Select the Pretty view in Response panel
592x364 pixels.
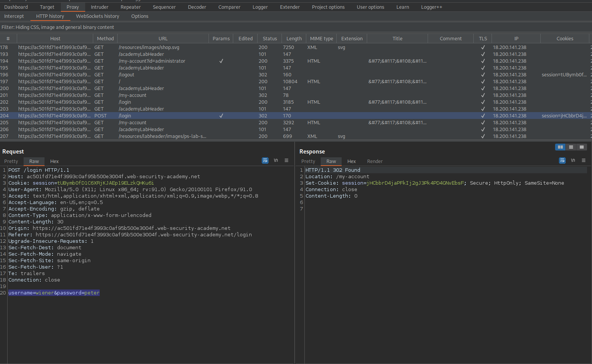[x=308, y=161]
